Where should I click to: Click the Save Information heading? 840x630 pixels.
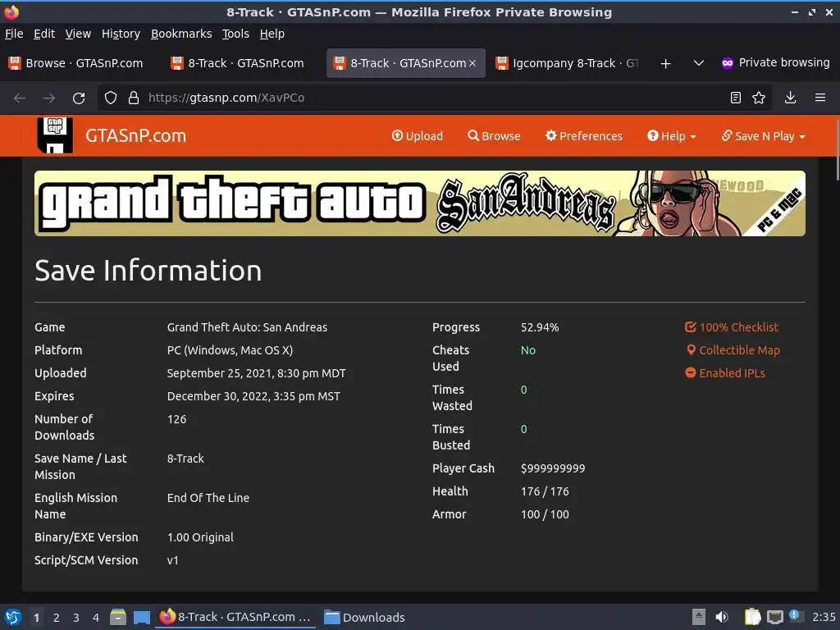(148, 271)
